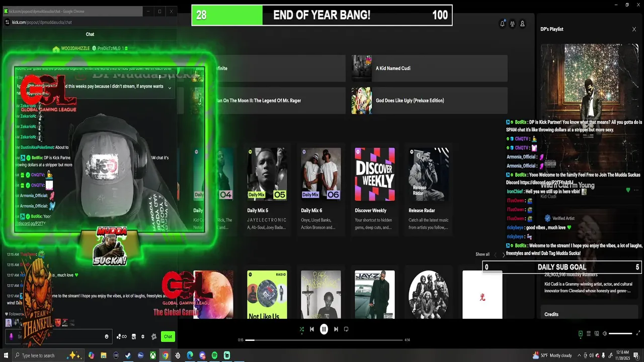Open Kick chat identity badge icon
The image size is (644, 362).
click(x=154, y=336)
